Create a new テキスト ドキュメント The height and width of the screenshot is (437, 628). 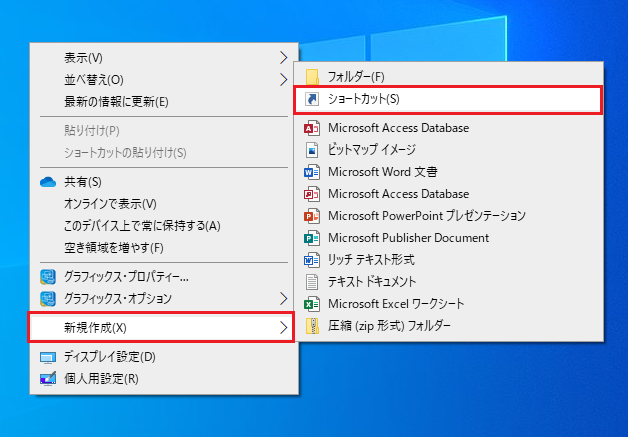(372, 282)
